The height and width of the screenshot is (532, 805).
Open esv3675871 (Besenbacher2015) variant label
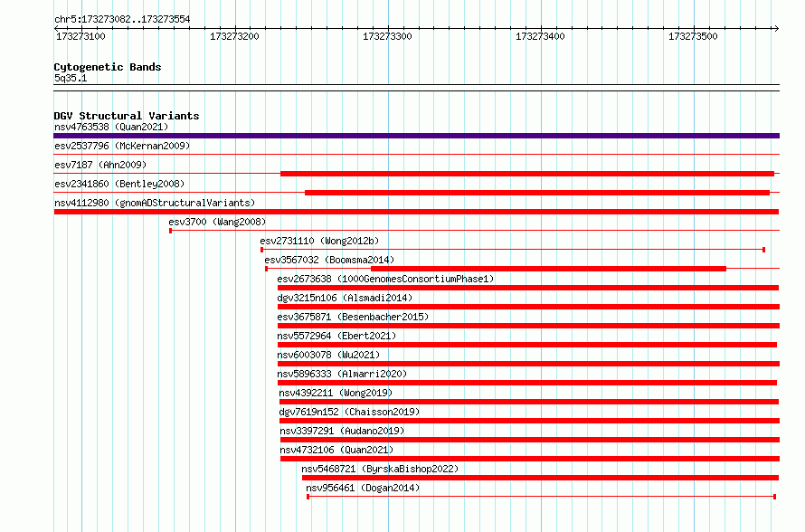tap(354, 317)
